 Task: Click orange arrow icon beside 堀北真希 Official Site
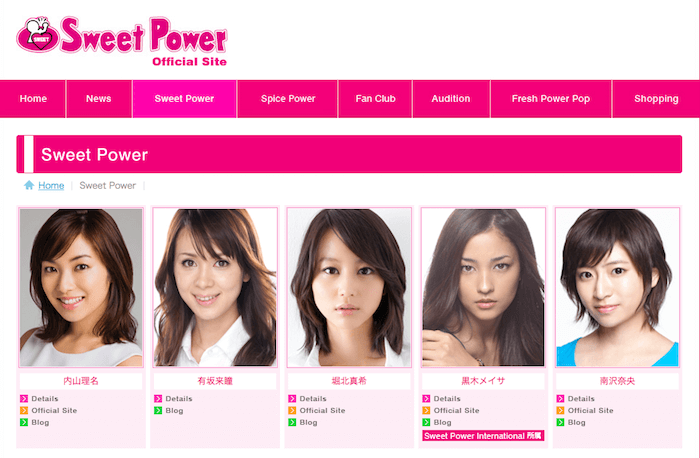(x=292, y=410)
